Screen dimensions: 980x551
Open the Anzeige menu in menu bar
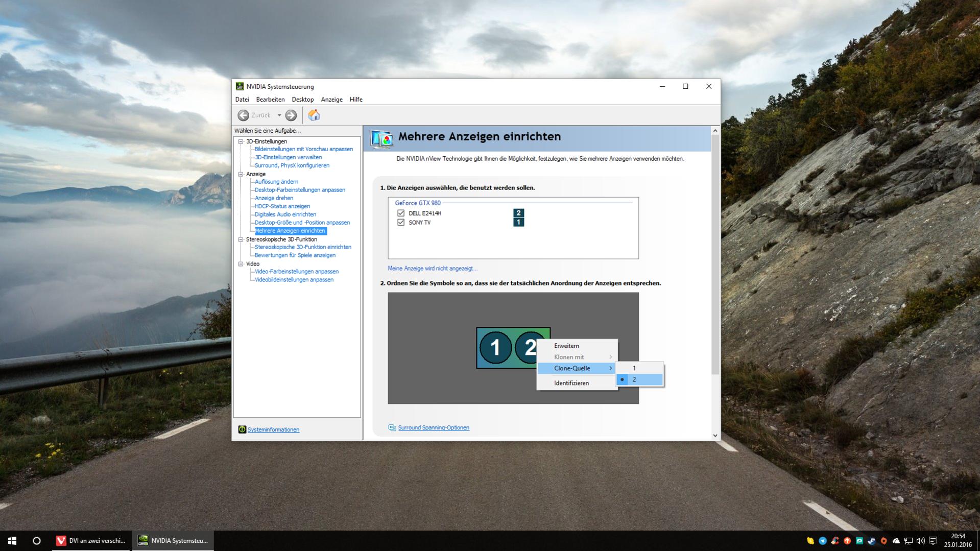point(331,100)
